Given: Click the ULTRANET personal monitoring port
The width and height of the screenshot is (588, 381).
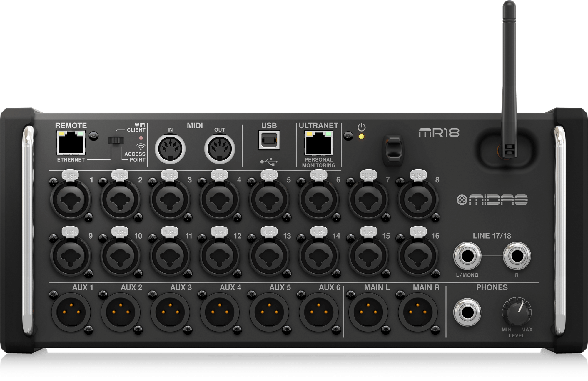Looking at the screenshot, I should 319,143.
